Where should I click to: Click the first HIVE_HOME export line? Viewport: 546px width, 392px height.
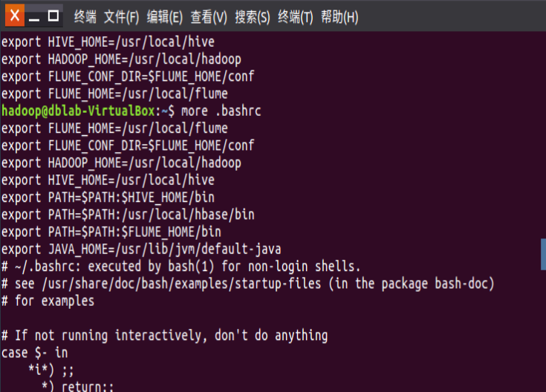(108, 42)
